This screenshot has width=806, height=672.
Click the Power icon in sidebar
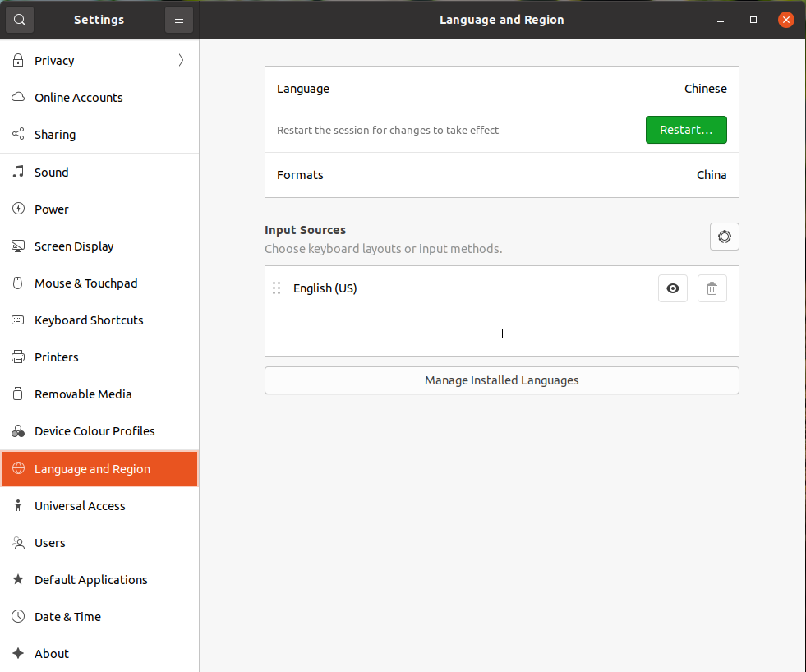tap(18, 209)
